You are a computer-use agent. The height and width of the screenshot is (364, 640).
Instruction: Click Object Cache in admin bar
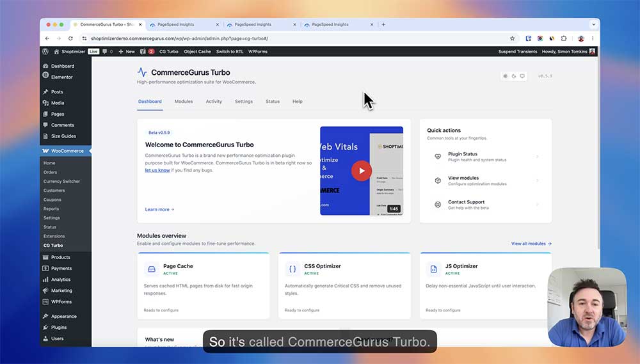pyautogui.click(x=197, y=51)
